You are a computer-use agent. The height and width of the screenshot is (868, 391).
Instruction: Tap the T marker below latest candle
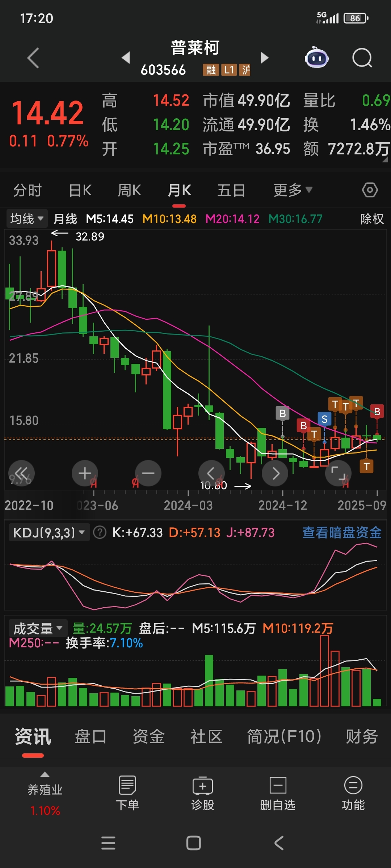tap(366, 467)
